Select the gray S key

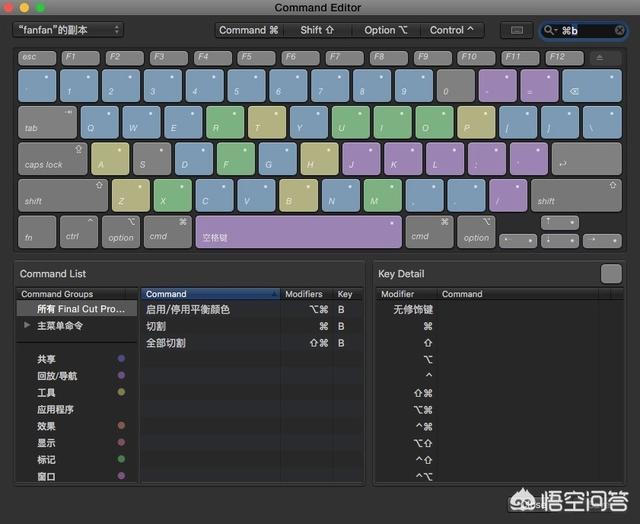(152, 159)
